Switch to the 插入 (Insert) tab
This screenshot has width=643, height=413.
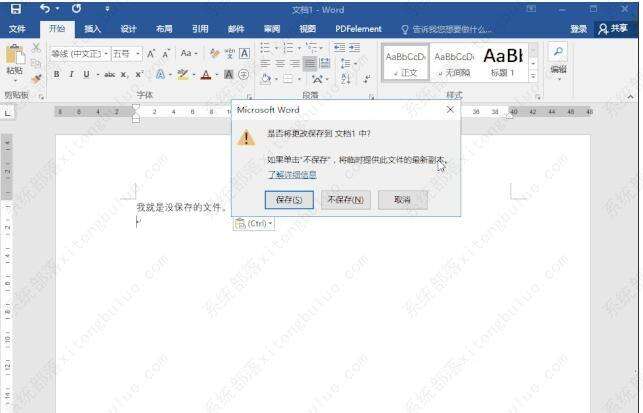92,29
